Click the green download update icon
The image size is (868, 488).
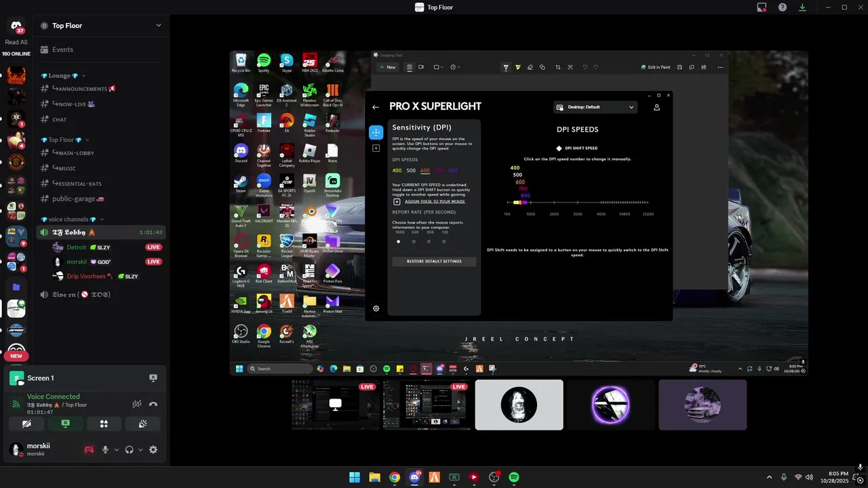802,7
